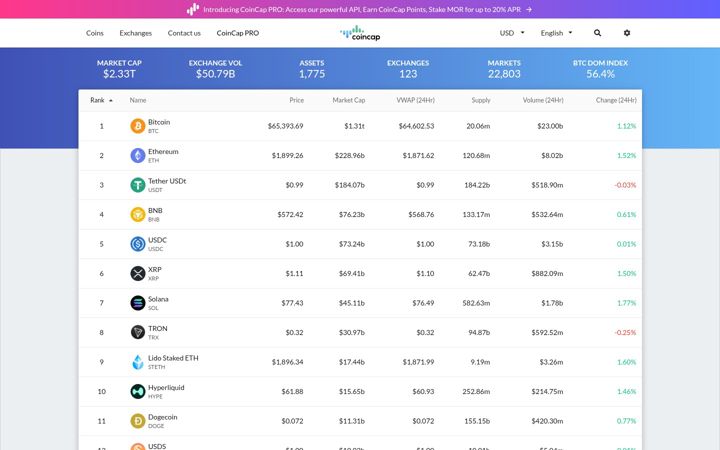The width and height of the screenshot is (720, 450).
Task: Open the Solana name link
Action: point(158,299)
